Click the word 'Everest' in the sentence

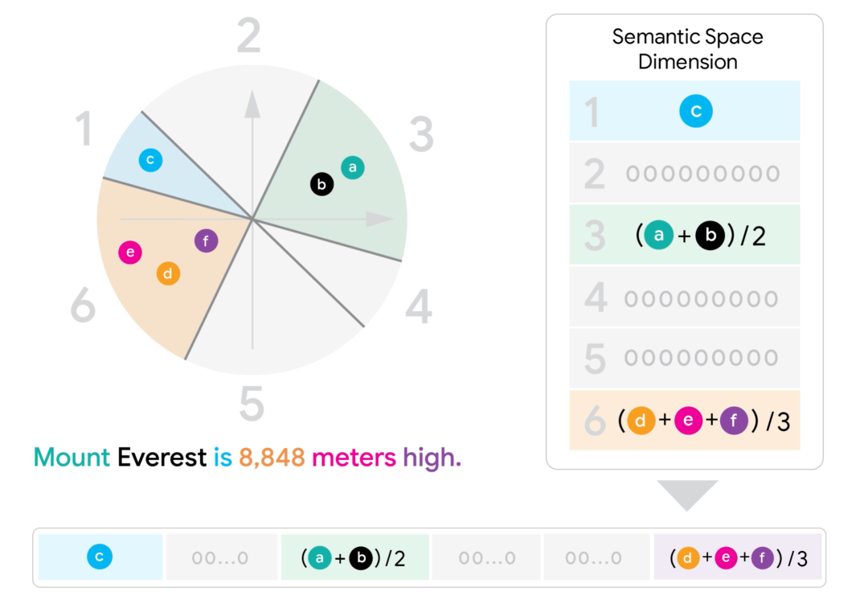tap(162, 458)
